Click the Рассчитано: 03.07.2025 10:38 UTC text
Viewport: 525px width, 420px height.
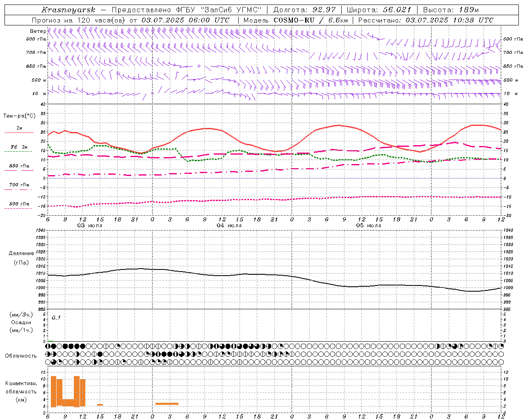(426, 20)
